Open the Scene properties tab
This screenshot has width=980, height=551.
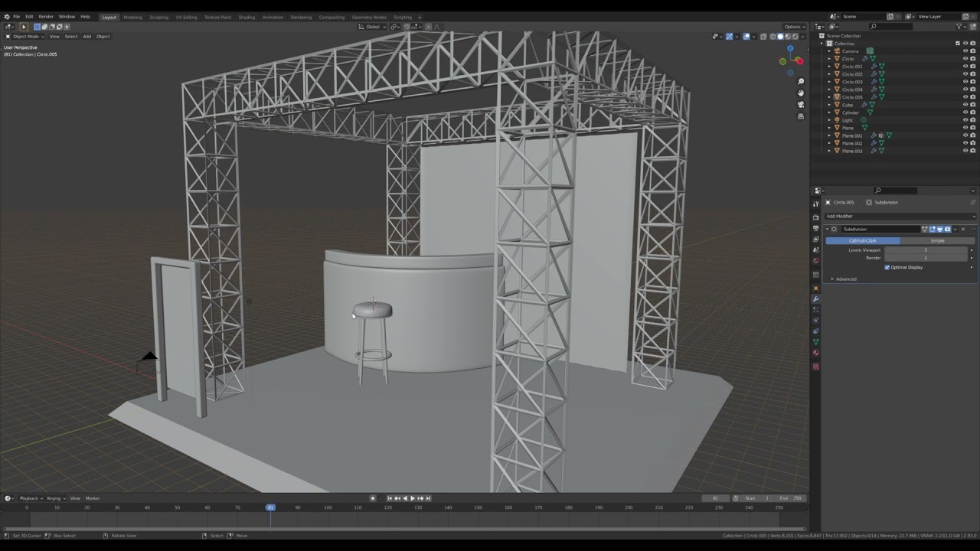(x=816, y=250)
